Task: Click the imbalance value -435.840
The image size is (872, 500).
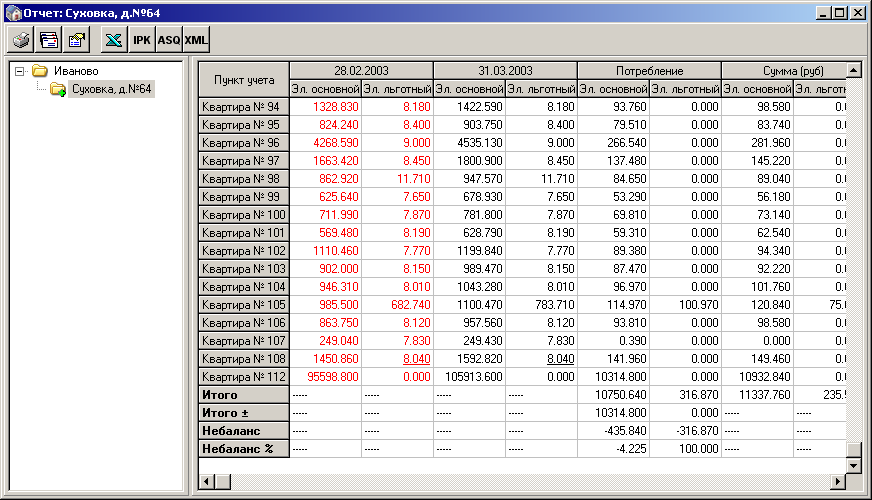Action: click(x=625, y=431)
